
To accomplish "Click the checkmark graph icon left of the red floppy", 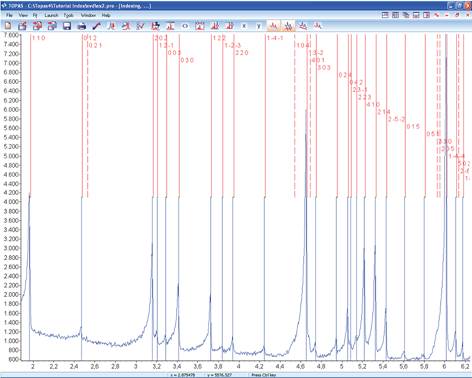I will click(x=141, y=26).
